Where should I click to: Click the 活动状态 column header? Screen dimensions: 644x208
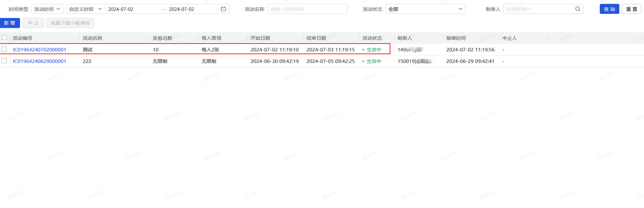pos(372,38)
